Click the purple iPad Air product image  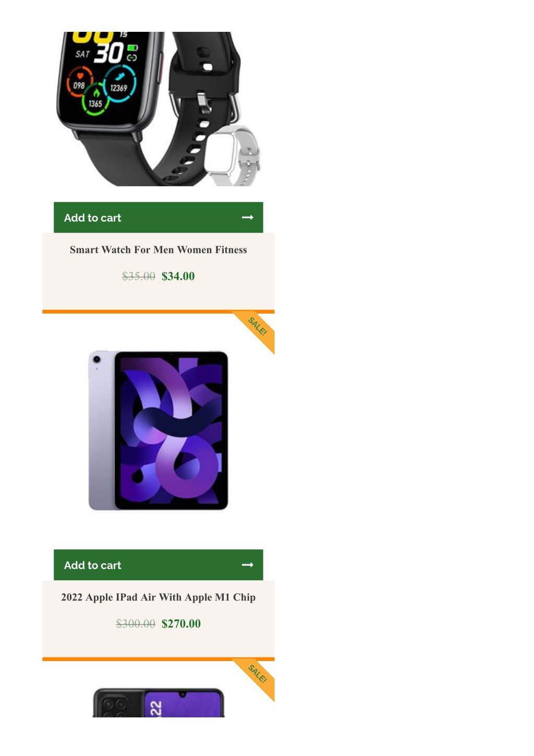(159, 430)
